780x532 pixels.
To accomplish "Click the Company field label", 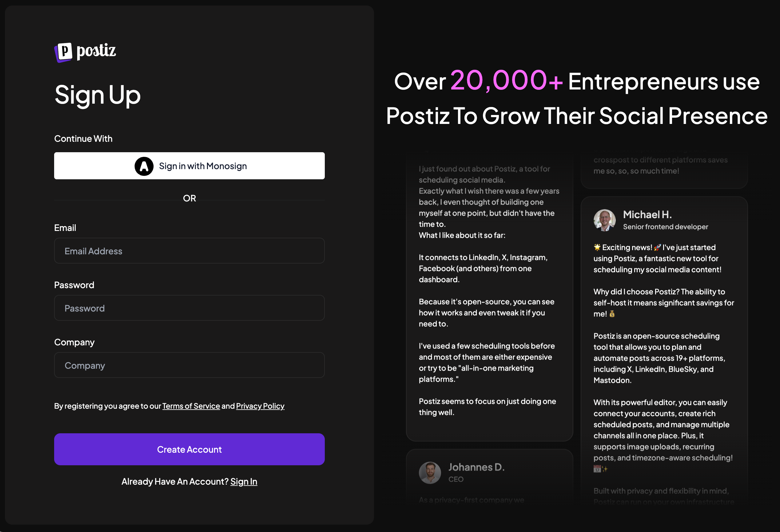I will point(74,342).
